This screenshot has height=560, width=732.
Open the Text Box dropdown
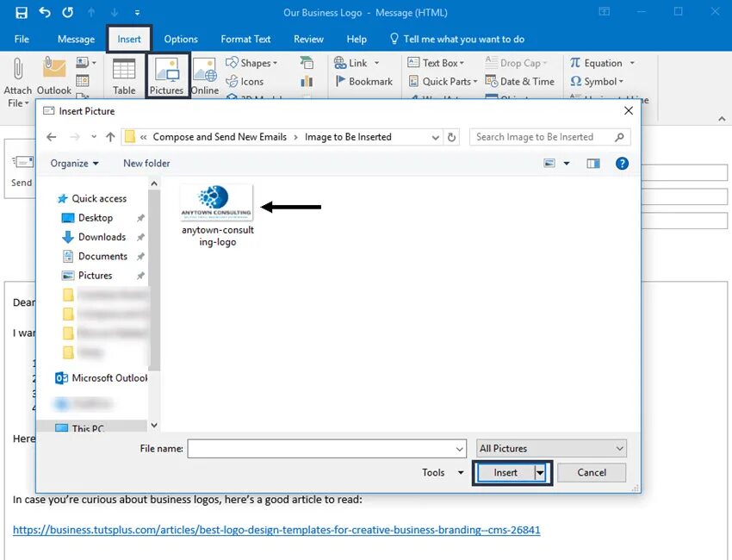pos(436,63)
